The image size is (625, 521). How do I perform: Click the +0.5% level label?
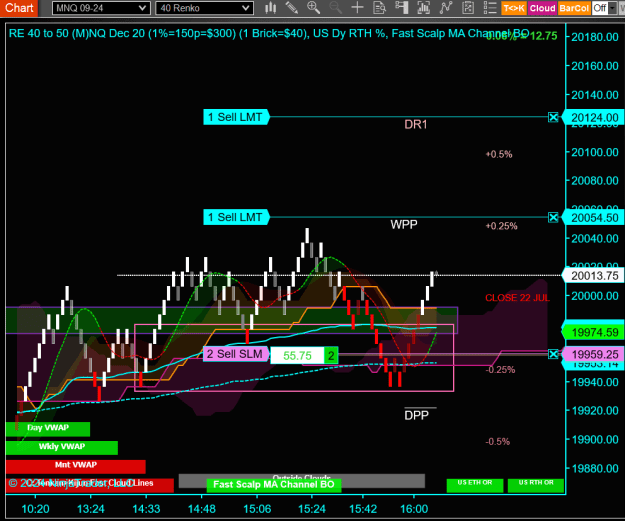click(499, 154)
